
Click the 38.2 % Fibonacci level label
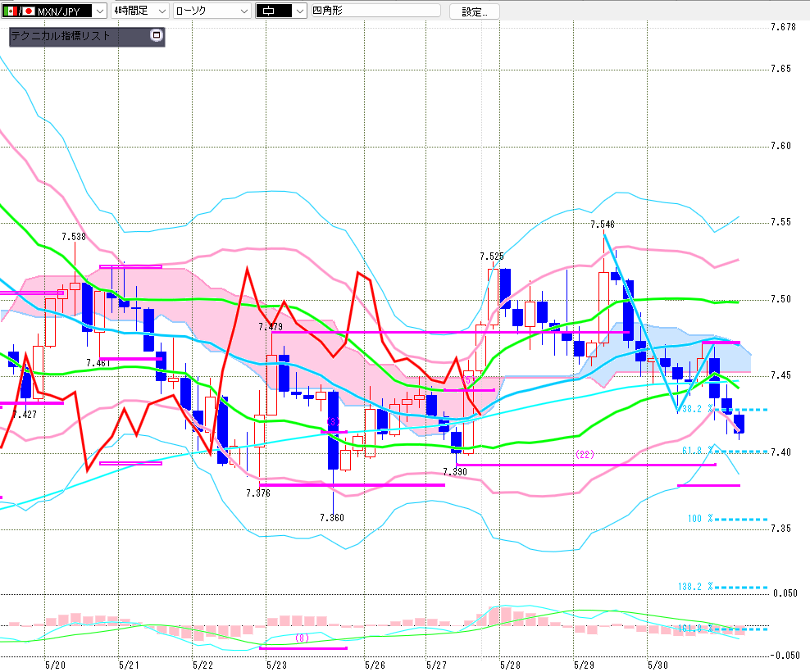[x=697, y=409]
